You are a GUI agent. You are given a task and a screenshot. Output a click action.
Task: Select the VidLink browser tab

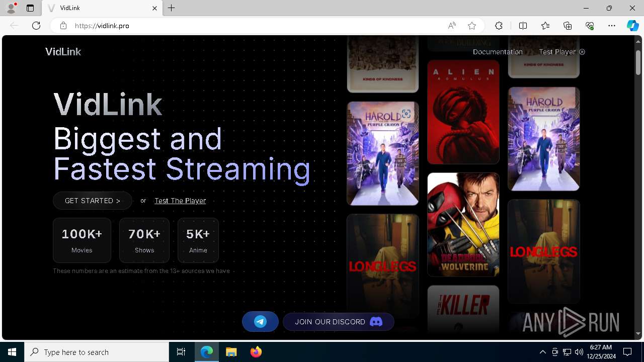tap(102, 8)
